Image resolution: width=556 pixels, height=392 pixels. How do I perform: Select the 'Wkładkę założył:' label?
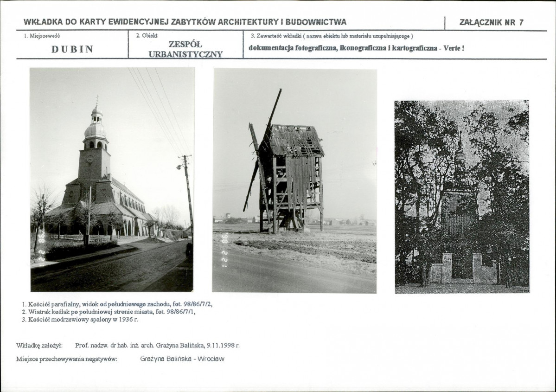click(x=39, y=345)
